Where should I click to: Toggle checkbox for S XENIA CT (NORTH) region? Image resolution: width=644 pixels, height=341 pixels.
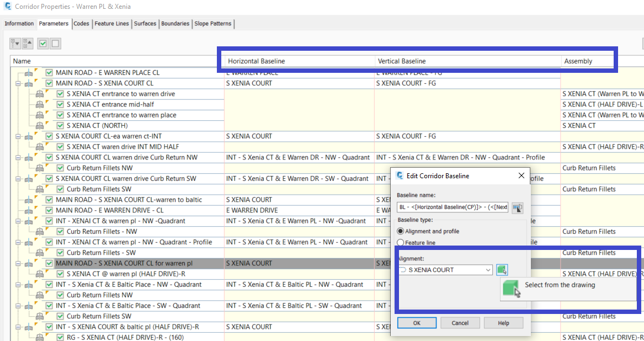pos(60,126)
